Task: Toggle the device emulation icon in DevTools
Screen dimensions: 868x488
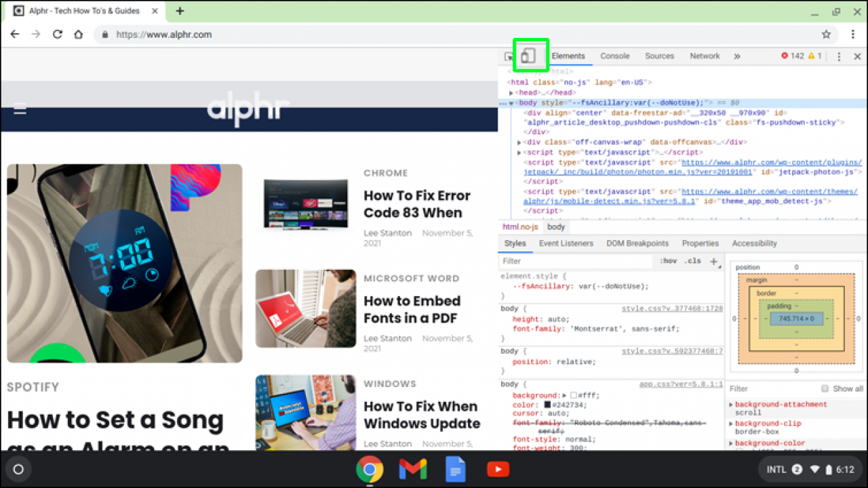Action: [530, 56]
